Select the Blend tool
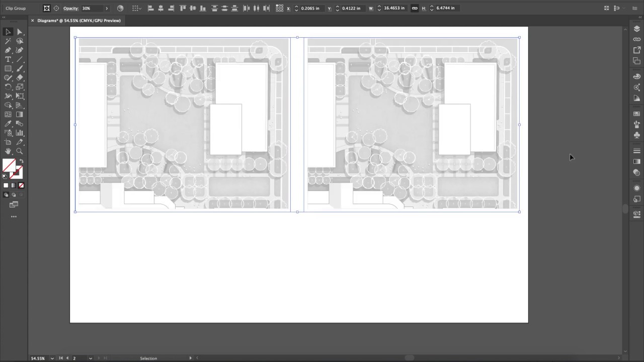Viewport: 644px width, 362px height. coord(20,124)
